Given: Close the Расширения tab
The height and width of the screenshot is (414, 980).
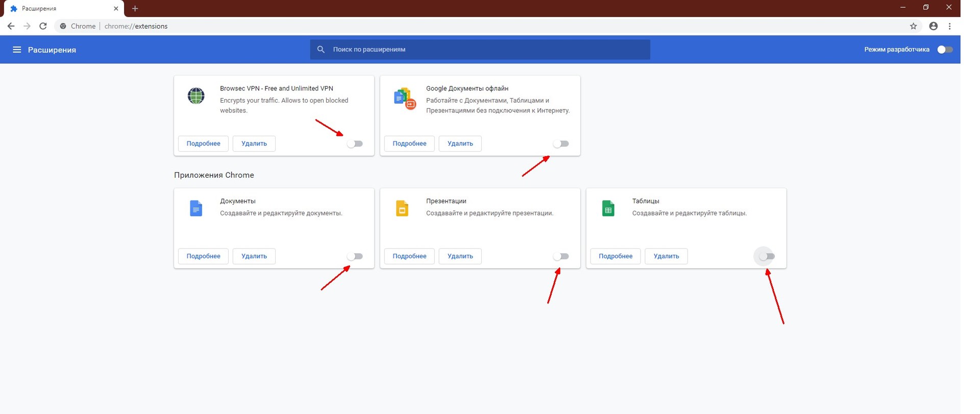Looking at the screenshot, I should click(x=116, y=9).
